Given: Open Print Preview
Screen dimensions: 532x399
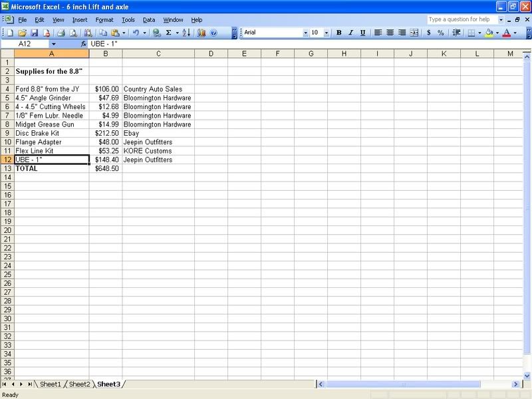Looking at the screenshot, I should [73, 33].
